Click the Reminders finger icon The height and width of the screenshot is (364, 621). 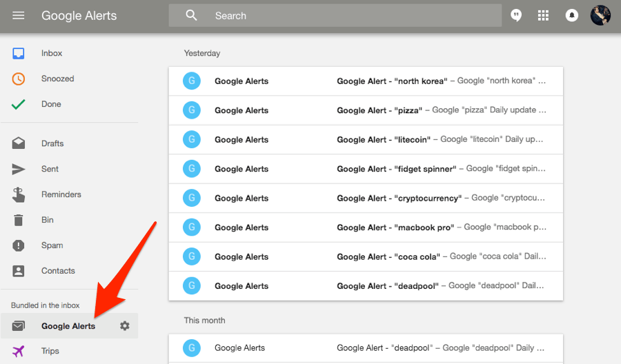pos(18,194)
